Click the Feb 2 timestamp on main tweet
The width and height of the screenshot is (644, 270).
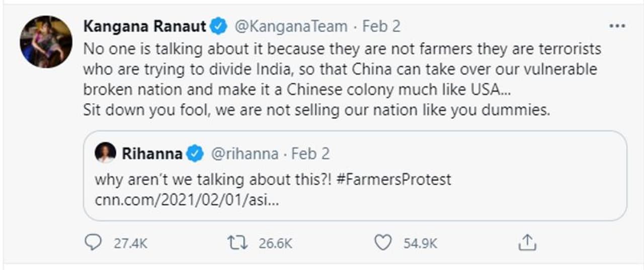381,26
